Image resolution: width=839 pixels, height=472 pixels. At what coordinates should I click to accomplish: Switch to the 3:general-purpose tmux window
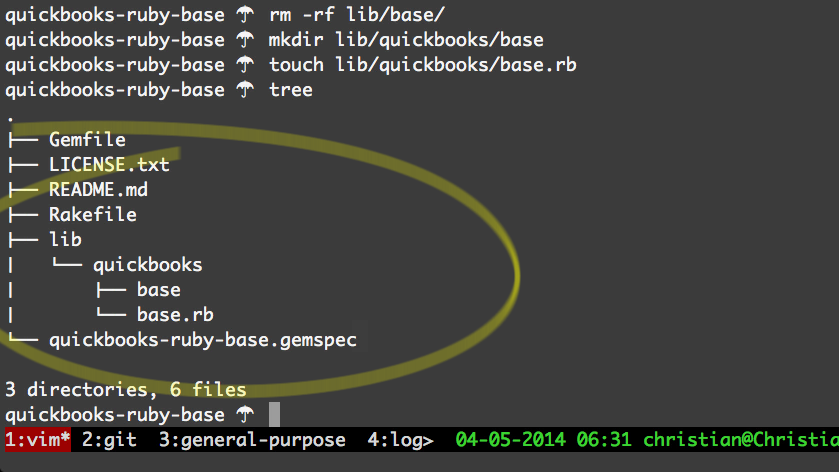click(252, 440)
